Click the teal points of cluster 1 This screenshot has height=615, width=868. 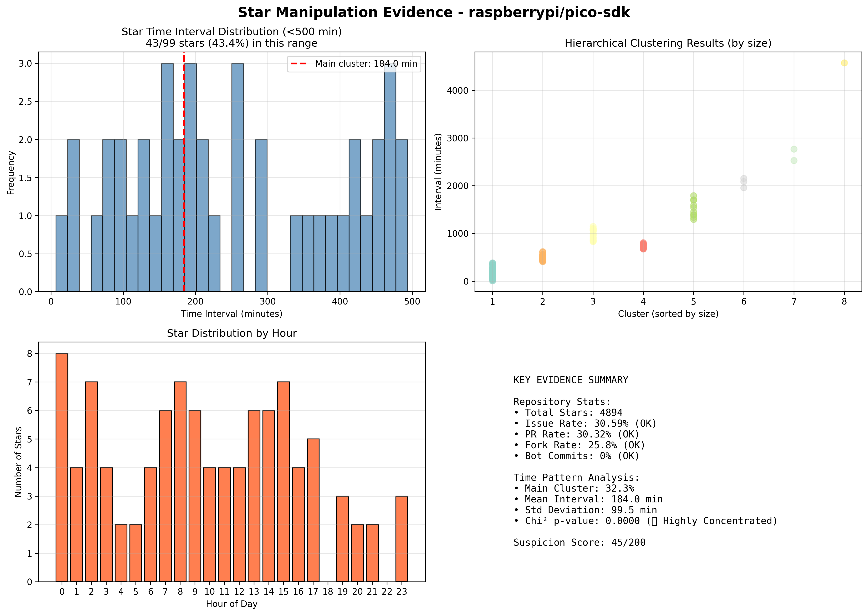click(x=492, y=272)
